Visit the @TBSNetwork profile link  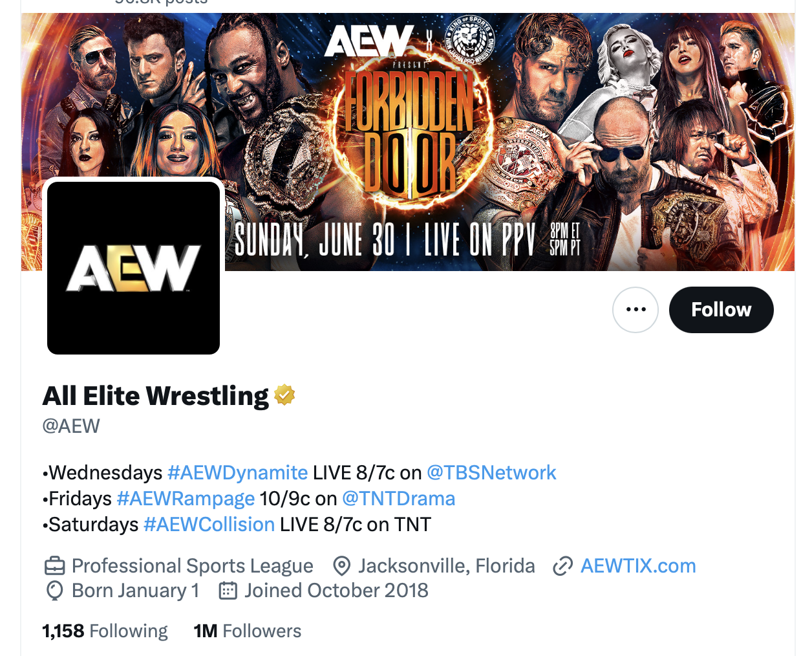[x=491, y=473]
